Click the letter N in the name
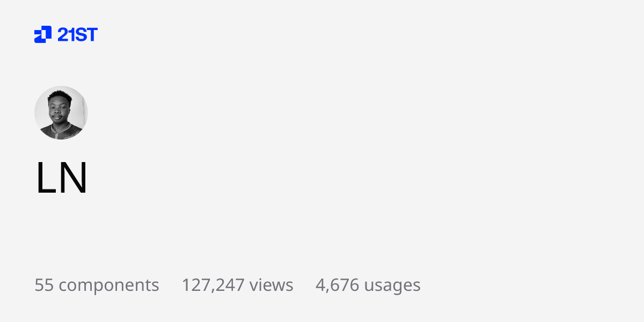This screenshot has width=644, height=322. tap(72, 178)
